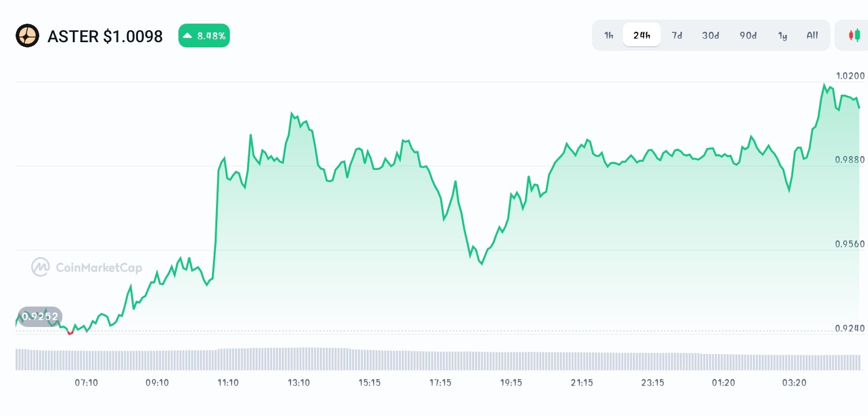This screenshot has width=868, height=416.
Task: Click the 01:20 time axis label
Action: (x=723, y=382)
